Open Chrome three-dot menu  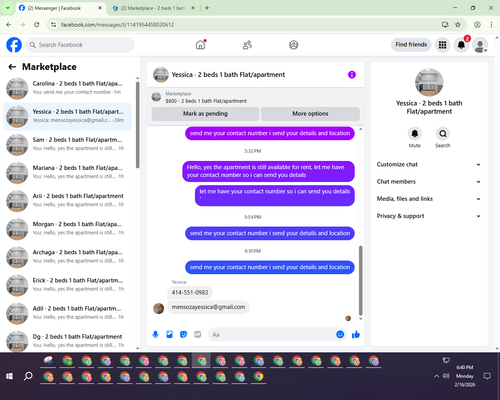pos(491,25)
